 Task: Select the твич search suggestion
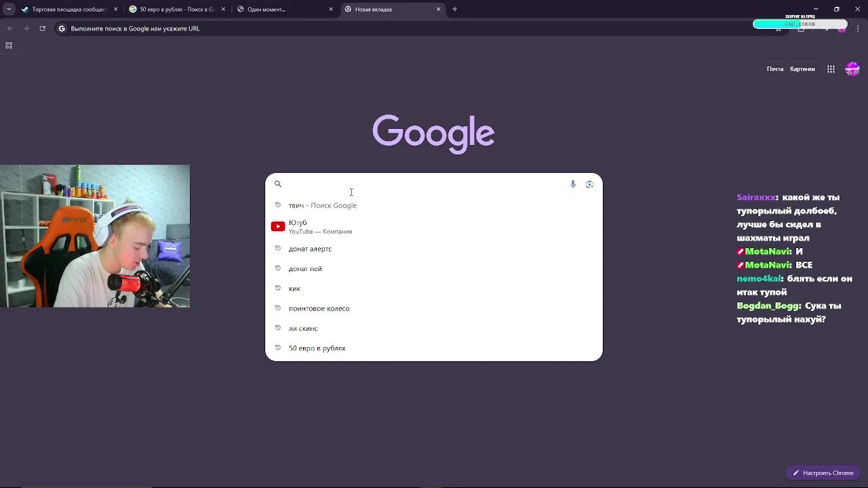(434, 205)
